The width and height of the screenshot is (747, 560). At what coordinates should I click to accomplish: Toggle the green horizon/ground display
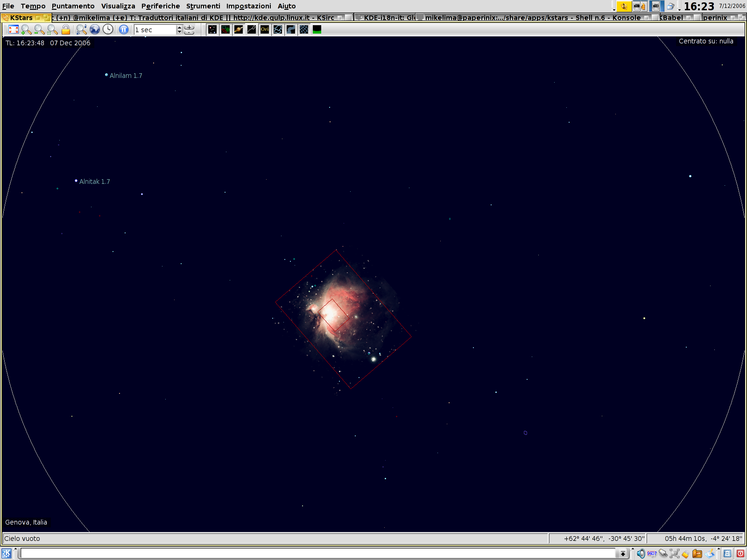317,29
